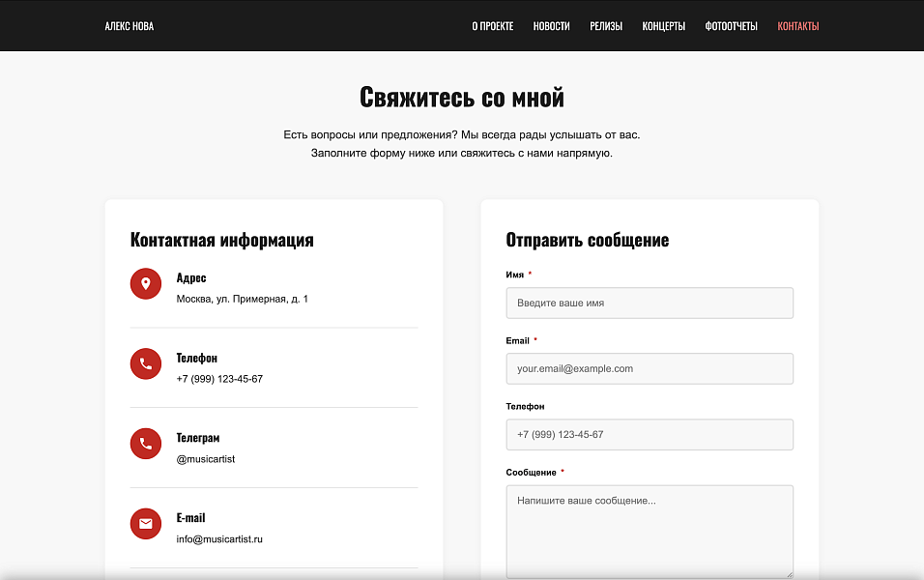Select the Контакты nav link
This screenshot has width=924, height=580.
797,26
